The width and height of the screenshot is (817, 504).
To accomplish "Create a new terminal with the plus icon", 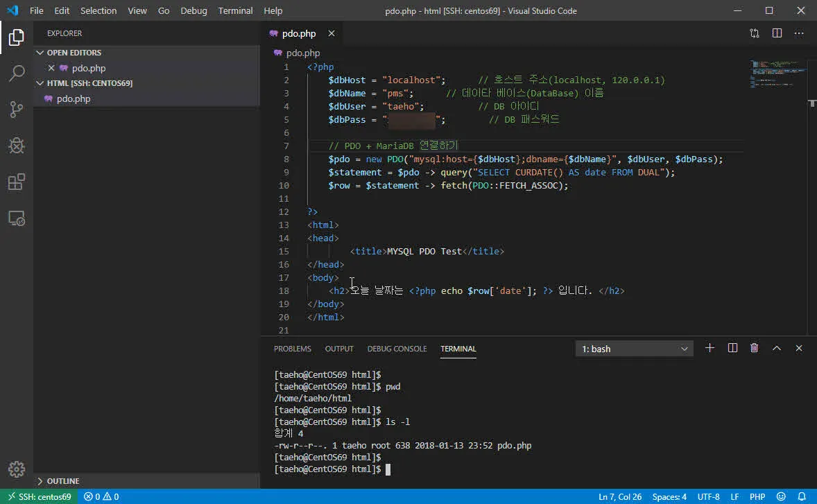I will pyautogui.click(x=709, y=348).
